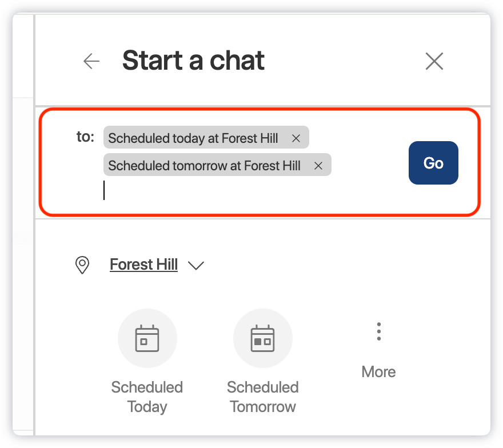Click empty space right of the today chip
This screenshot has height=448, width=503.
coord(354,138)
